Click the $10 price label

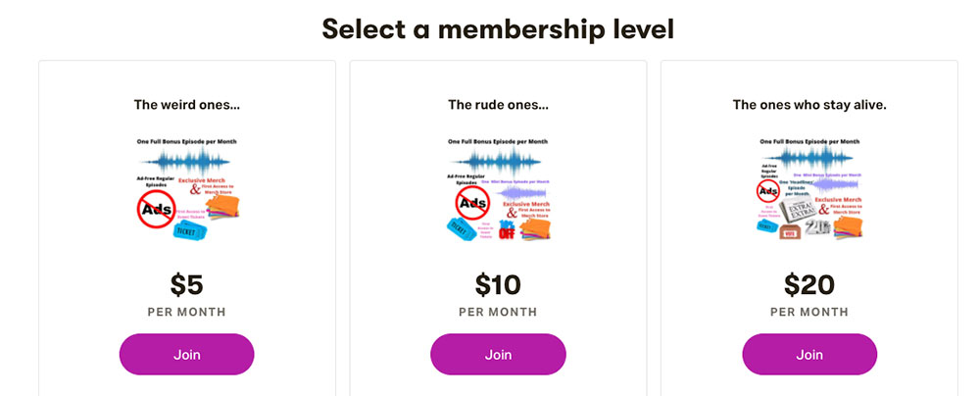point(498,285)
